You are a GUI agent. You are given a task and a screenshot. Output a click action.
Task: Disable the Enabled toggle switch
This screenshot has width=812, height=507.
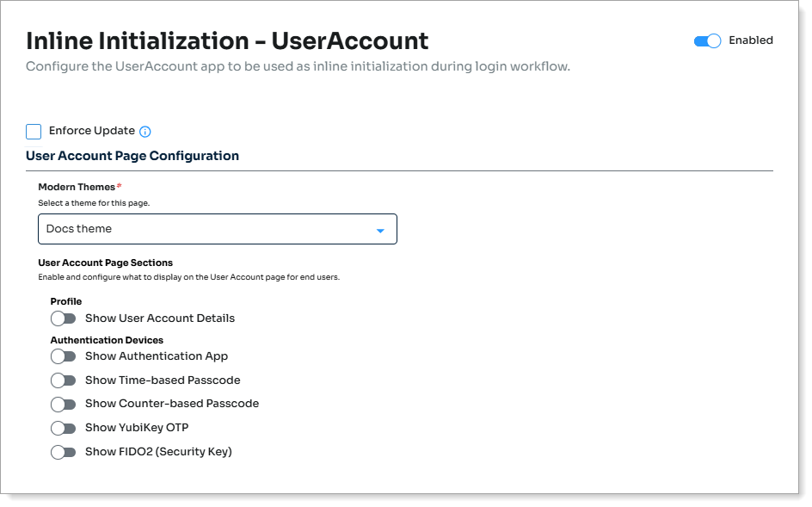[x=707, y=41]
